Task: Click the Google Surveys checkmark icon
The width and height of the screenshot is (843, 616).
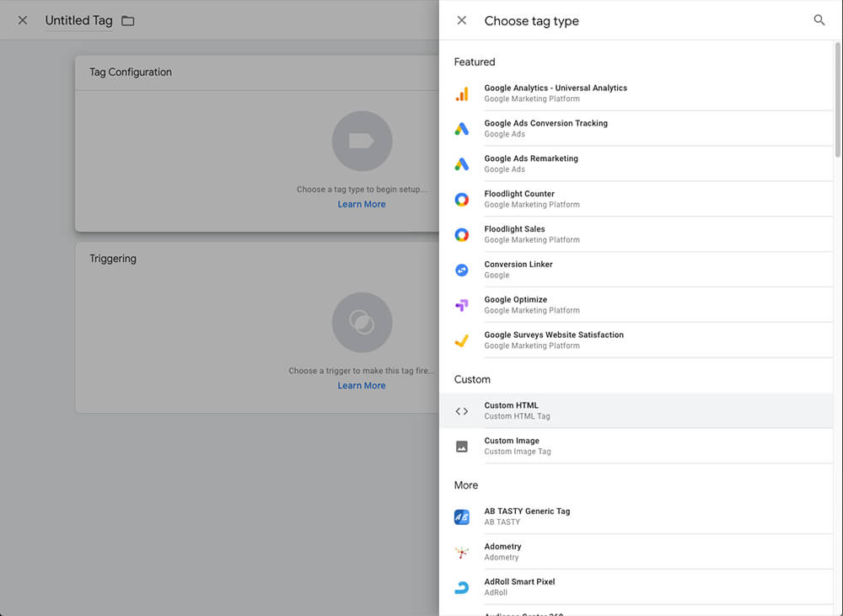Action: tap(461, 340)
